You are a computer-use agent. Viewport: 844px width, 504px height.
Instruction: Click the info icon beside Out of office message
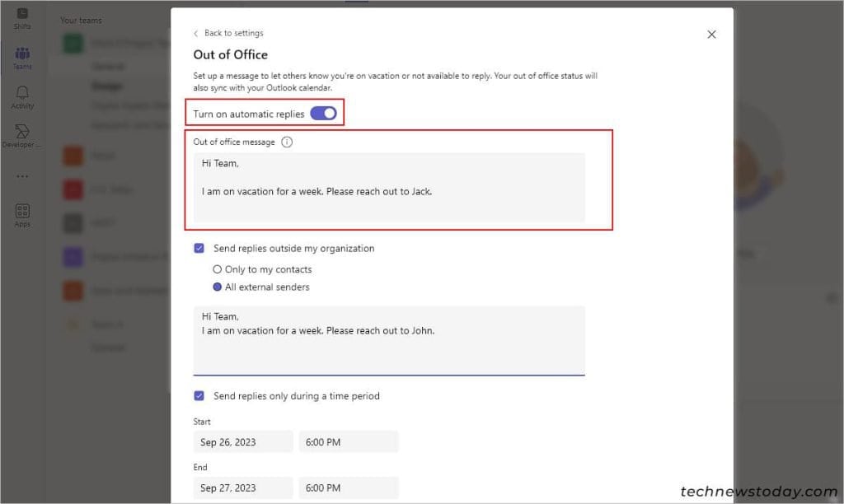(286, 141)
